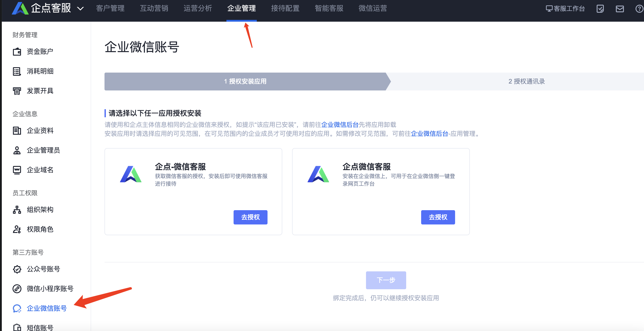Click the 企点微信客服 app logo
Viewport: 644px width, 331px height.
318,174
